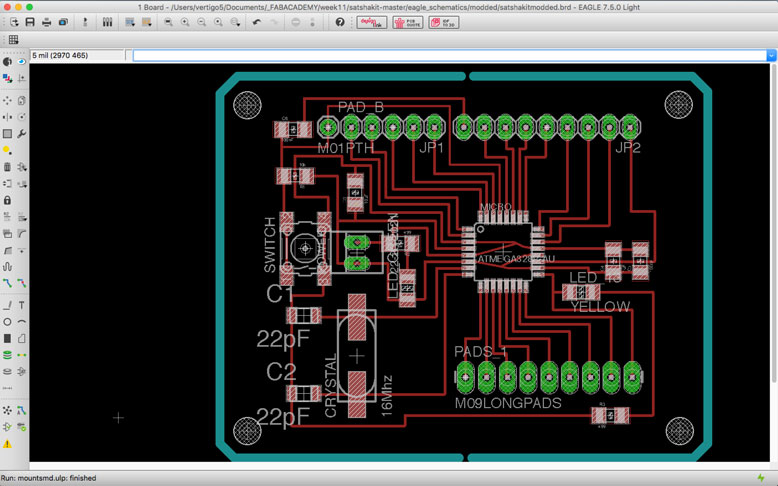This screenshot has width=778, height=486.
Task: Select the Signal tool
Action: (x=21, y=355)
